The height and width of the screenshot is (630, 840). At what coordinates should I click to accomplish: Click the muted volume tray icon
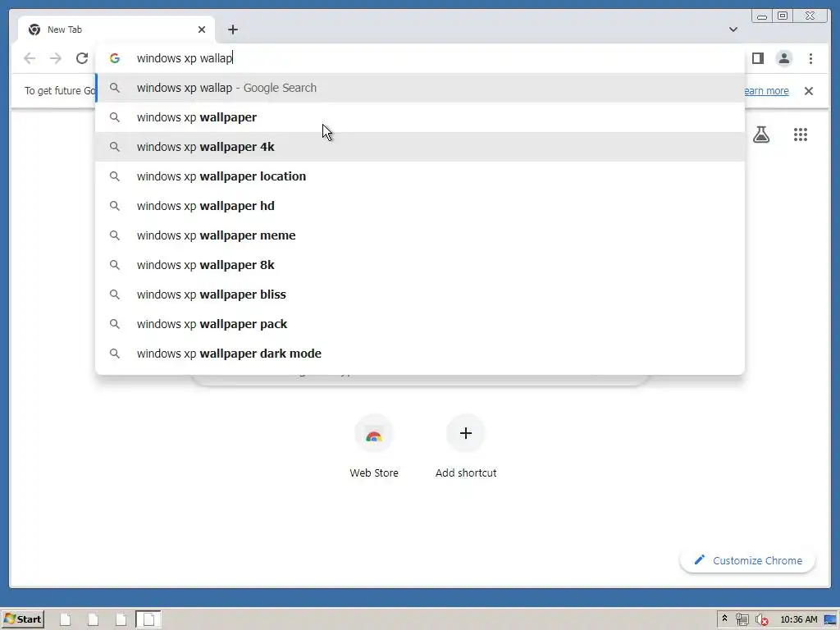[x=761, y=619]
